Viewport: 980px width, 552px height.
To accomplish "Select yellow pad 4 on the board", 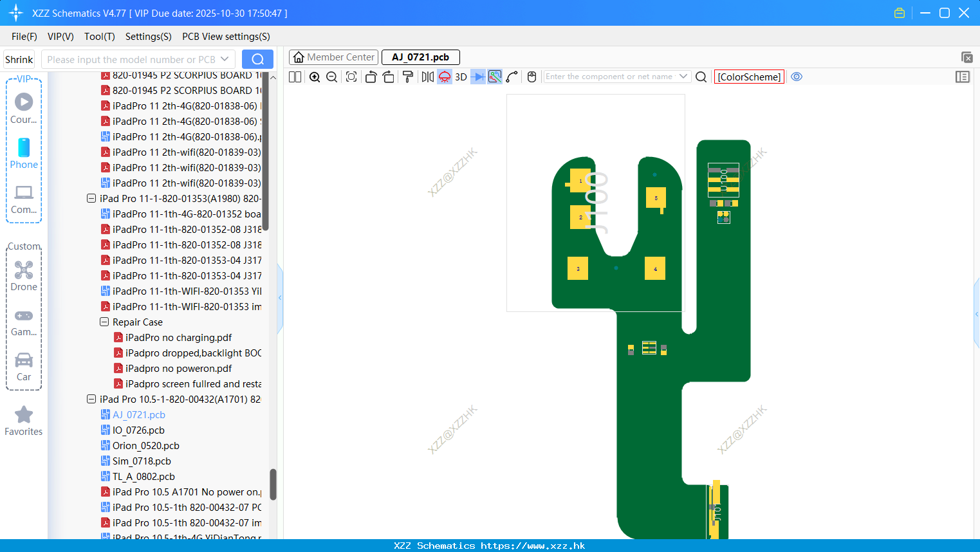I will [x=655, y=268].
